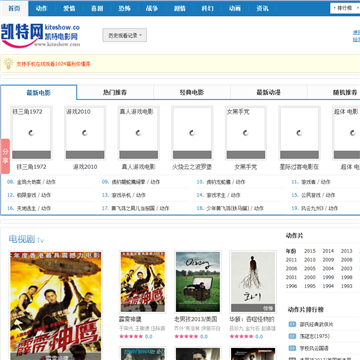Click the light bulb notice icon
Screen dimensions: 360x360
[x=8, y=63]
